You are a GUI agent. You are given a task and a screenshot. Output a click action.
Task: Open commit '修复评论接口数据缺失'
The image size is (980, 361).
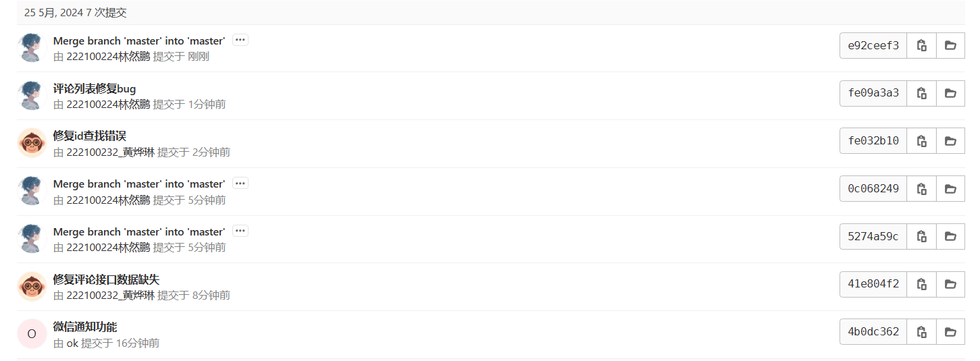pos(107,279)
